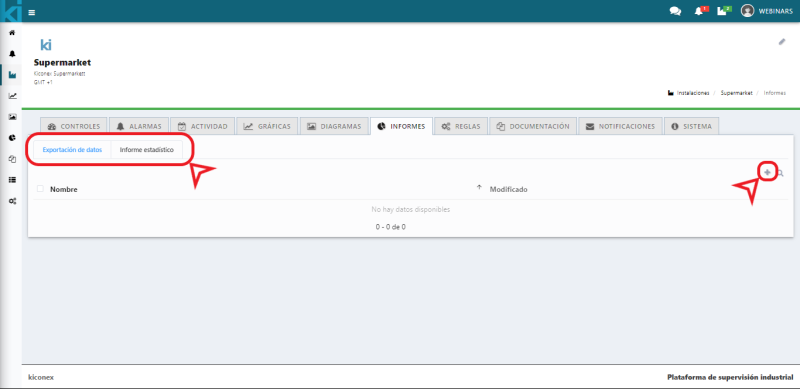Open the WEBINARS user account menu
Image resolution: width=800 pixels, height=389 pixels.
tap(767, 11)
